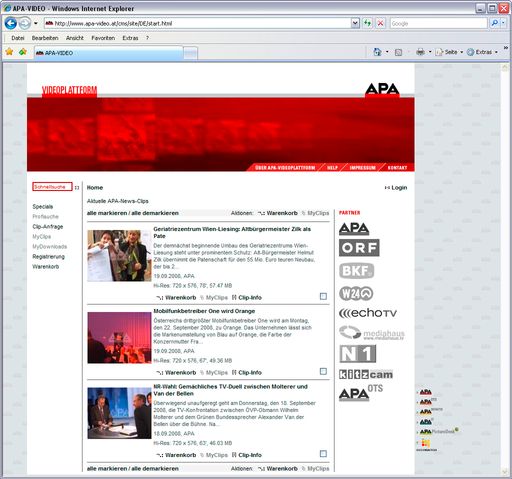Click the browser Forward arrow button
The width and height of the screenshot is (512, 479).
tap(24, 23)
